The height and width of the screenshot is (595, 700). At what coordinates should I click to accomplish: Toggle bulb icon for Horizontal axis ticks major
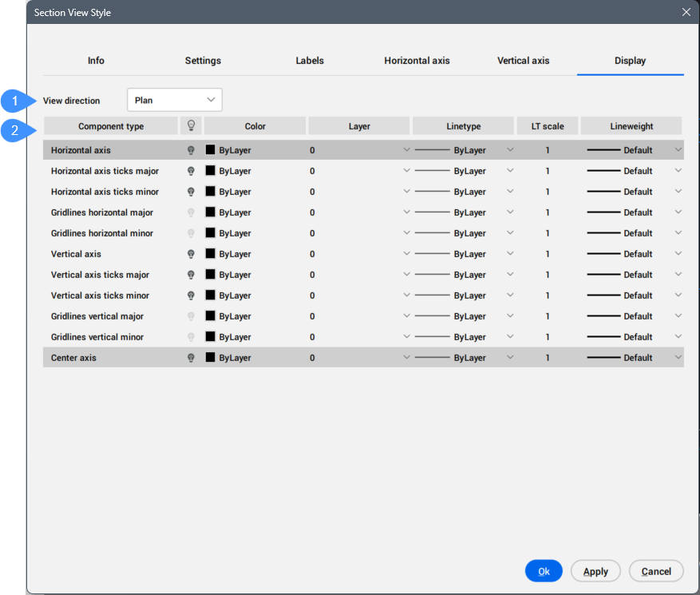click(191, 171)
